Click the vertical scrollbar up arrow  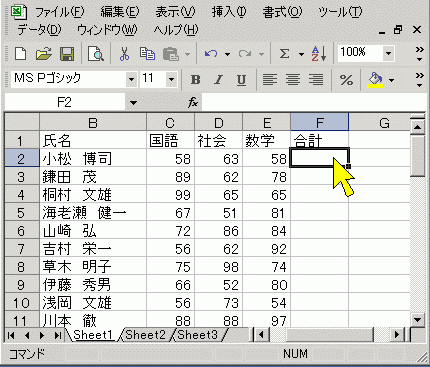[417, 127]
